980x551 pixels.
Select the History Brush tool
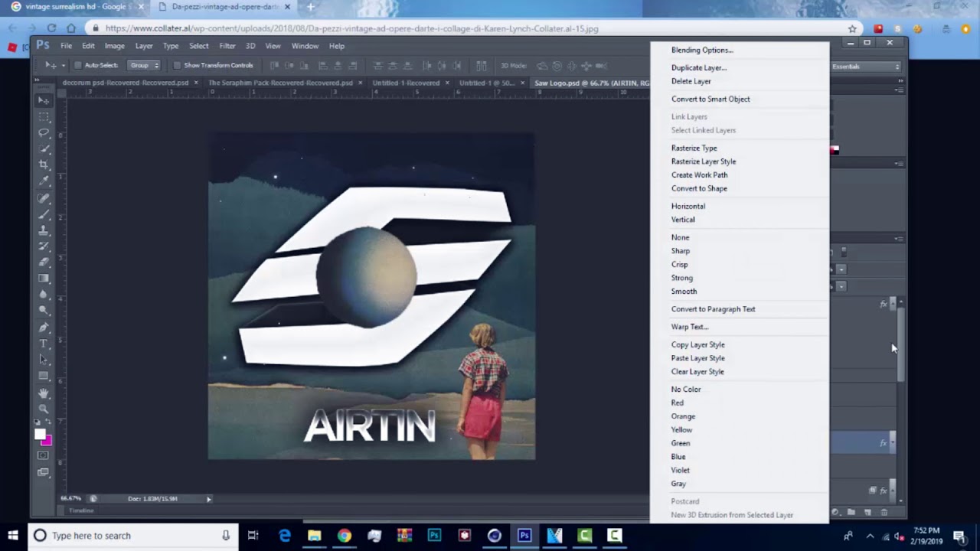click(44, 246)
